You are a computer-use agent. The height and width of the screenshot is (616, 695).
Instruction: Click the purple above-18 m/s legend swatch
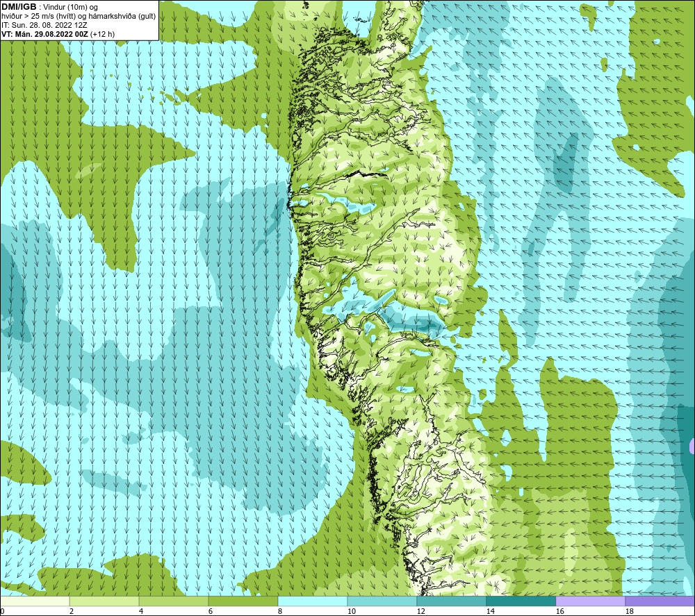pos(660,601)
